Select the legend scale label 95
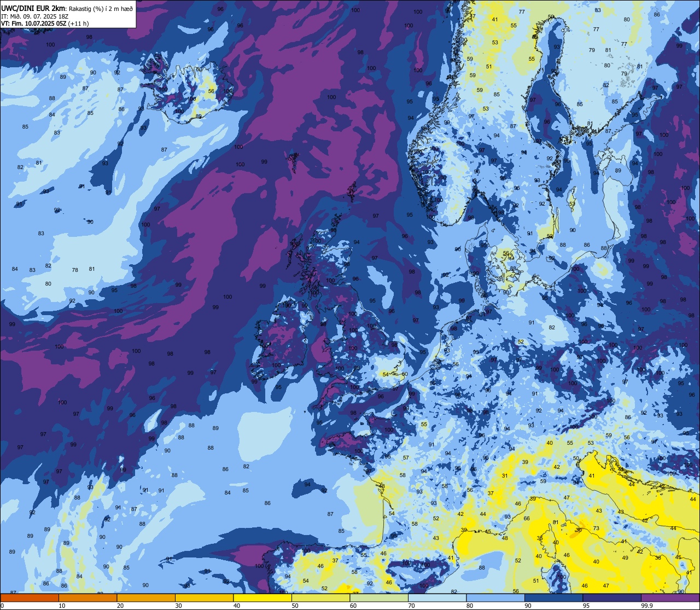700x610 pixels. [586, 606]
